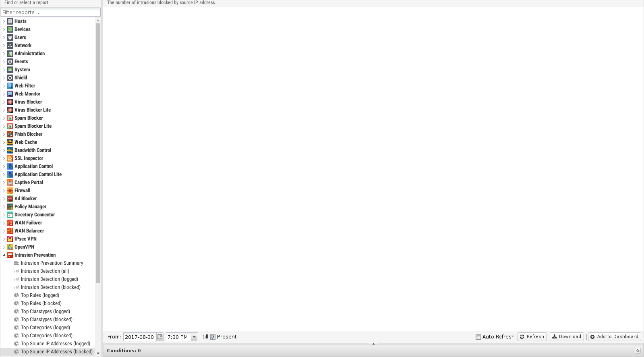Click the Spam Blocker app icon
The image size is (644, 357).
[10, 118]
